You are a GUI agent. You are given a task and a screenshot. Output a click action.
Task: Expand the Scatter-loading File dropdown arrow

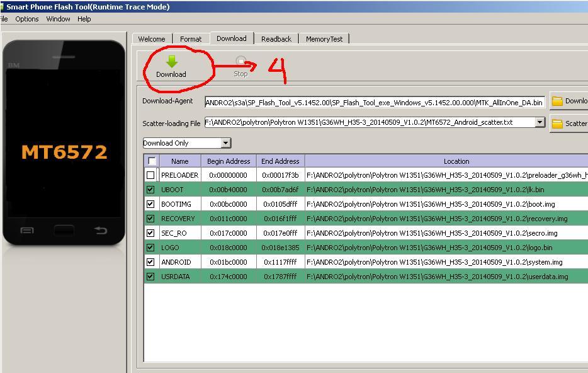click(540, 123)
